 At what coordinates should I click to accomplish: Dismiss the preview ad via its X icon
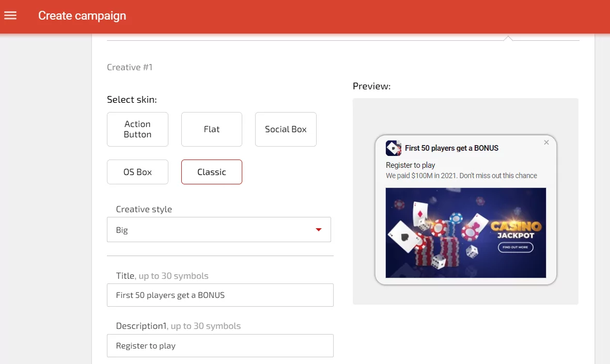click(x=546, y=143)
